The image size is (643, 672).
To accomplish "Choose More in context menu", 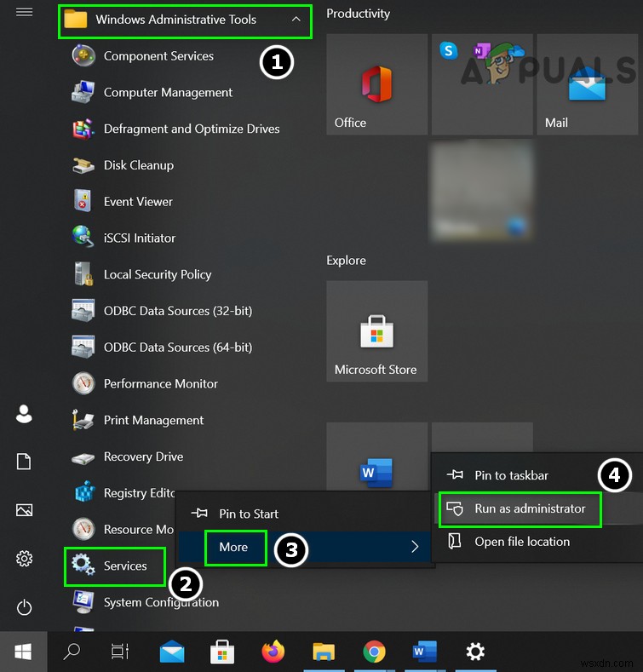I will click(x=305, y=547).
